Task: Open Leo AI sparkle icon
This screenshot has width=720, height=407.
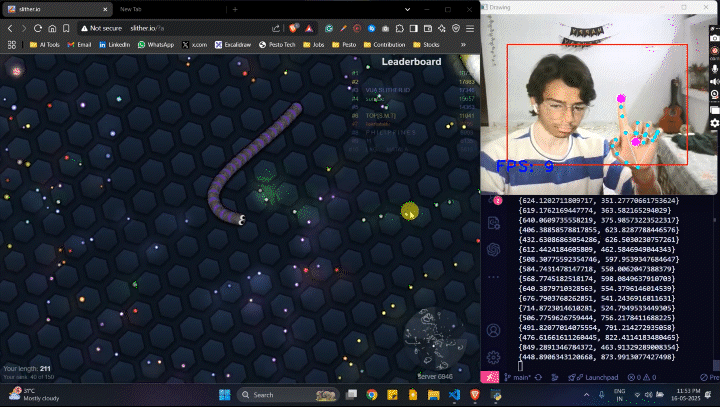Action: coord(442,28)
